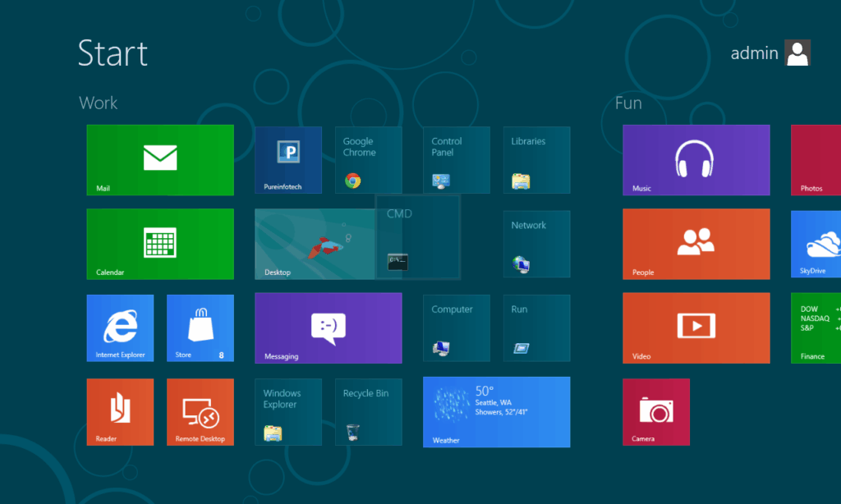Open the Network tile
Image resolution: width=841 pixels, height=504 pixels.
tap(537, 244)
